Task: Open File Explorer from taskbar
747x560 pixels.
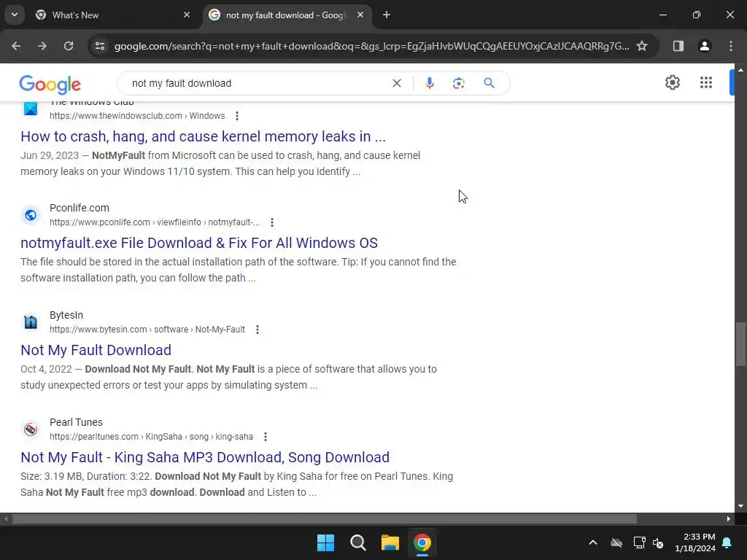Action: pyautogui.click(x=390, y=542)
